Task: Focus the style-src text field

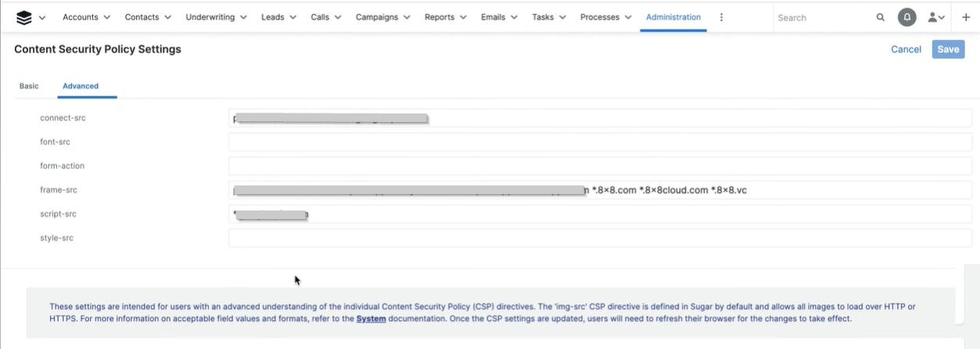Action: [599, 238]
